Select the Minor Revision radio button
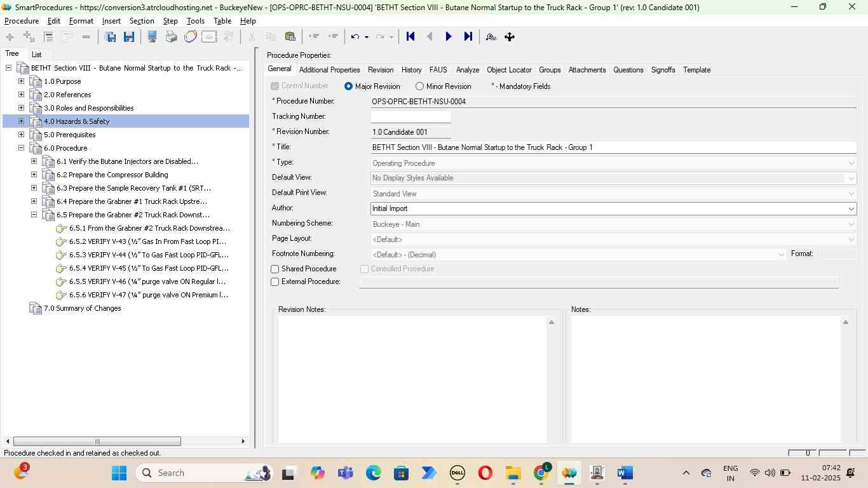 [419, 86]
